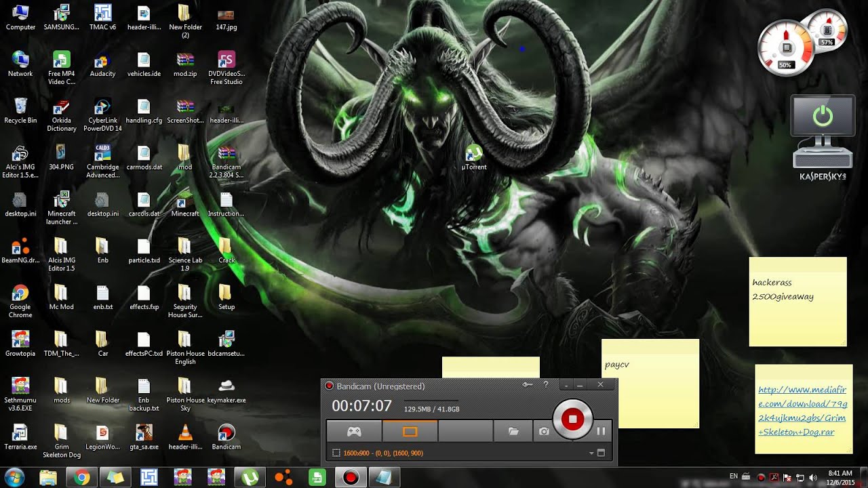Image resolution: width=868 pixels, height=488 pixels.
Task: Select the keymaker.exe desktop icon
Action: click(x=226, y=390)
